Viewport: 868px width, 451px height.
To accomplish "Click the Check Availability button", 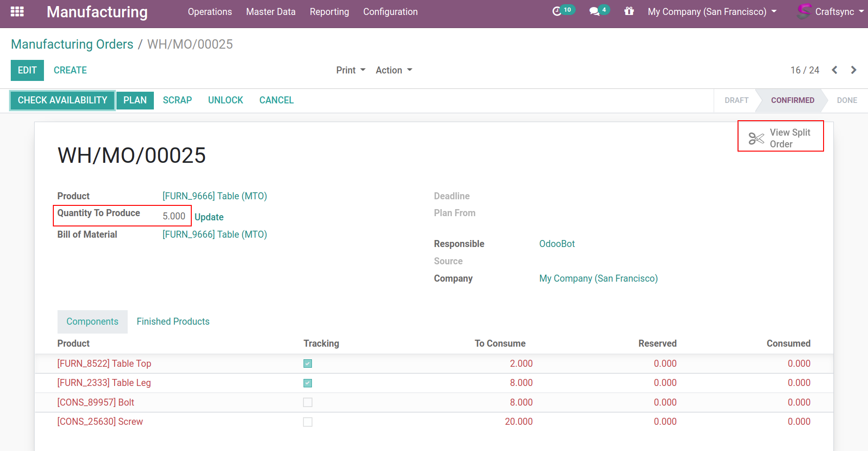I will [63, 100].
